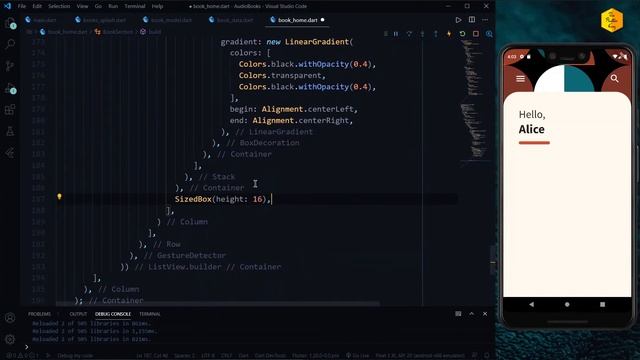Click the editor horizontal scrollbar

[x=218, y=304]
